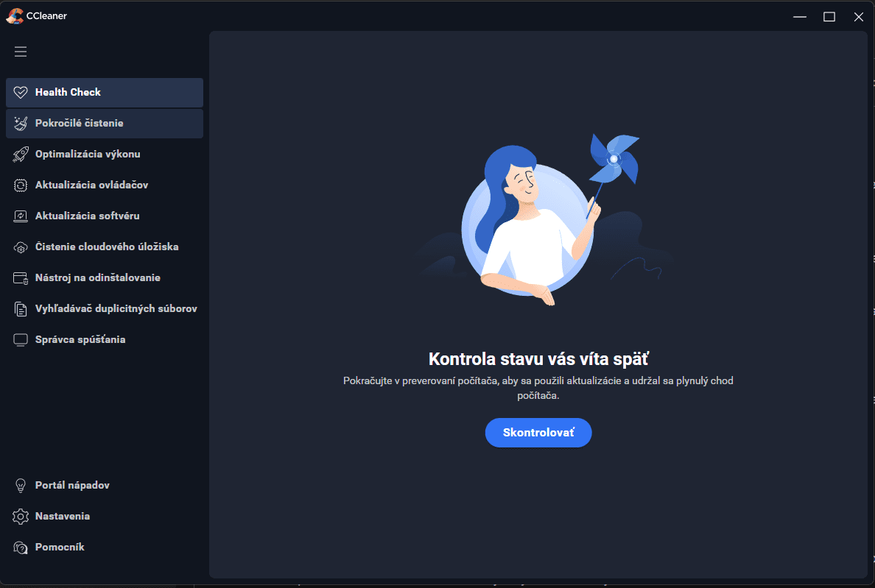The height and width of the screenshot is (588, 875).
Task: Collapse the sidebar using hamburger menu
Action: pyautogui.click(x=21, y=52)
